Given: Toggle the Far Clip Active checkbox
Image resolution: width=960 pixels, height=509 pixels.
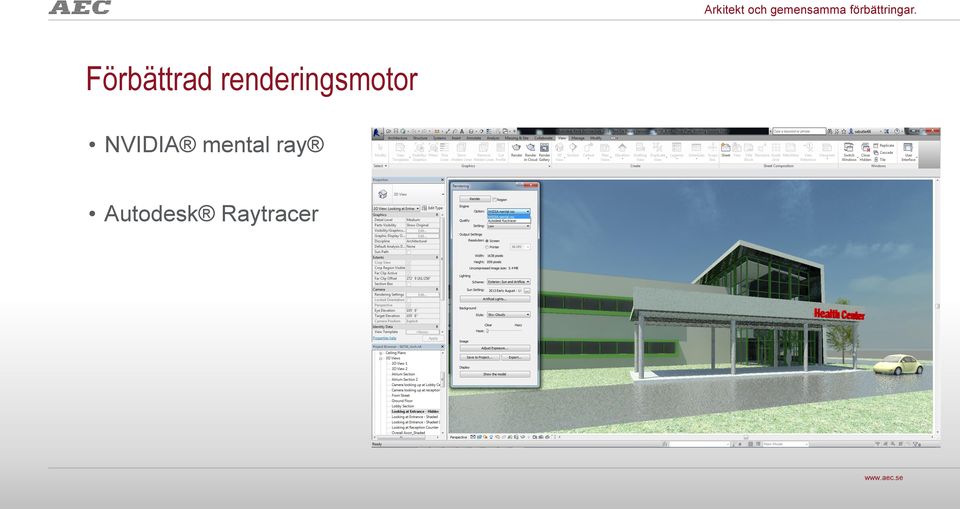Looking at the screenshot, I should [x=408, y=273].
